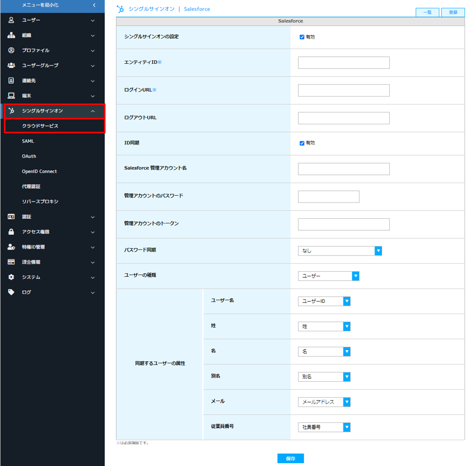Viewport: 476px width, 466px height.
Task: Open the 別名 attribute dropdown
Action: click(x=324, y=377)
